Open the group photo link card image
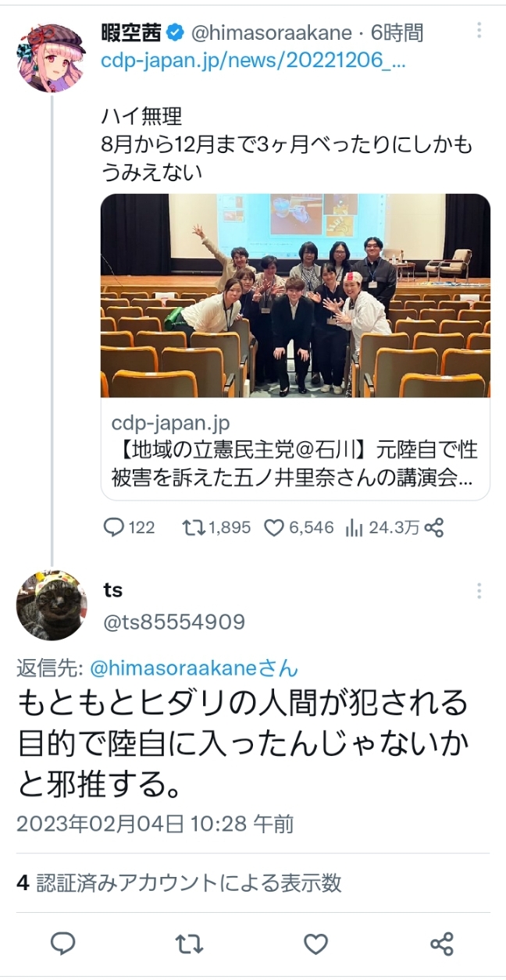 tap(295, 295)
